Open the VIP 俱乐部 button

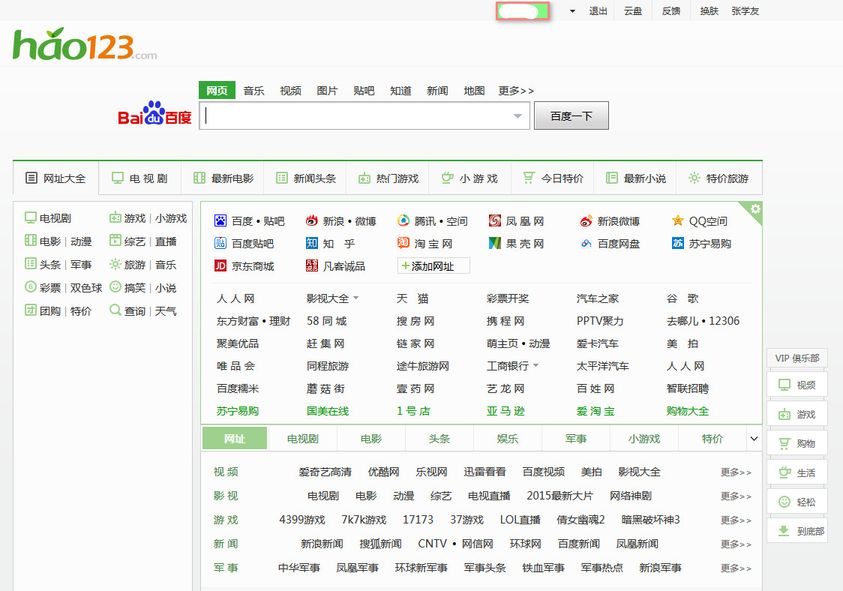[x=797, y=358]
